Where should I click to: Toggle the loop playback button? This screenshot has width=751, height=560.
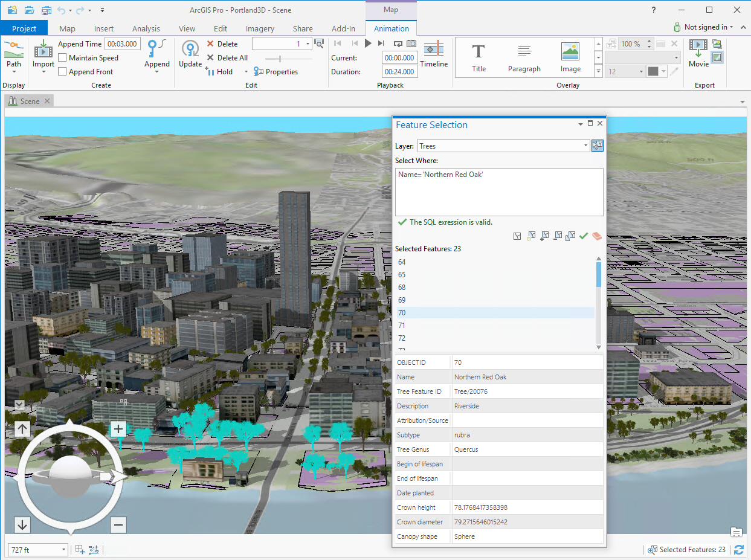pyautogui.click(x=398, y=43)
